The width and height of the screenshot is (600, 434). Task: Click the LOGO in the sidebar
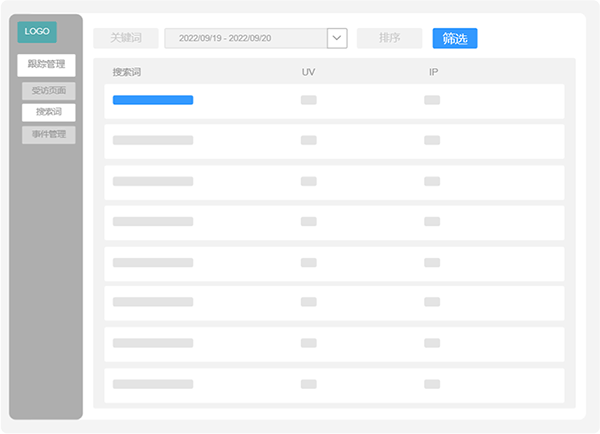tap(37, 31)
